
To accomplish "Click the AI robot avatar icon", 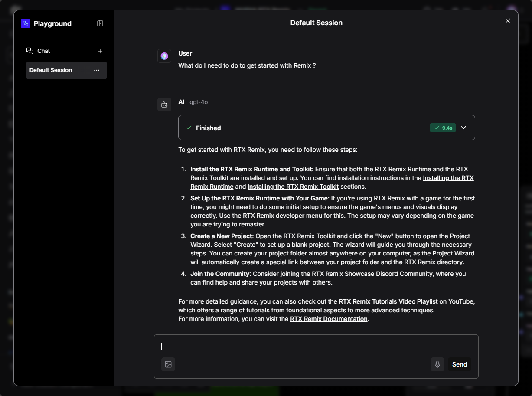I will [164, 105].
